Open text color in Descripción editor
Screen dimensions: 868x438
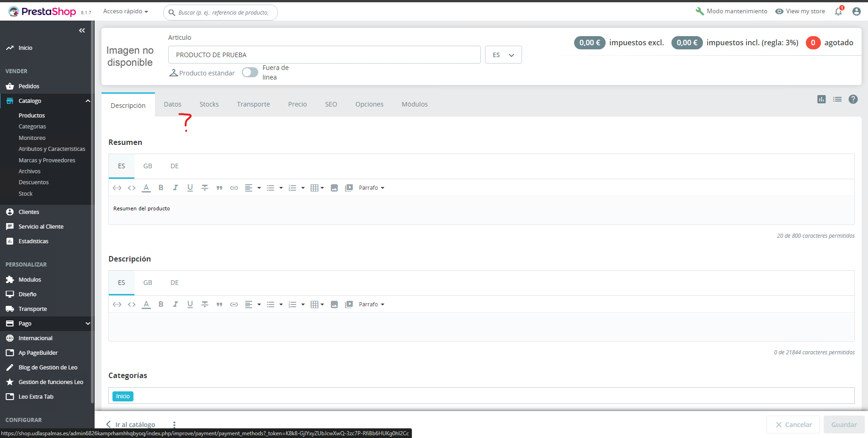pyautogui.click(x=146, y=304)
